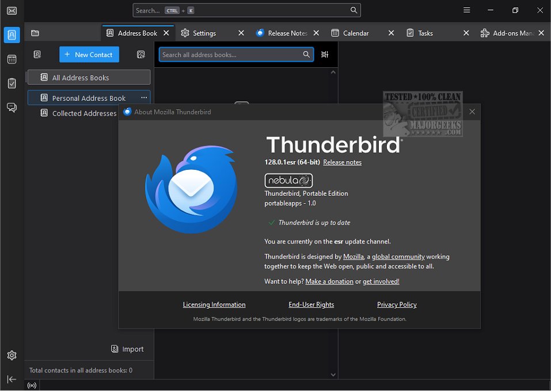Viewport: 551px width, 392px height.
Task: Open Chat from the spaces sidebar
Action: coord(12,107)
